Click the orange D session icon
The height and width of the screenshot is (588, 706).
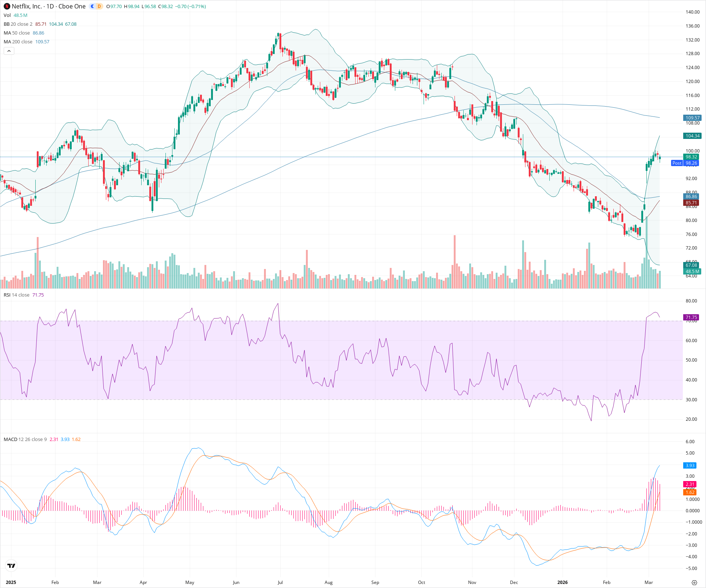point(99,6)
